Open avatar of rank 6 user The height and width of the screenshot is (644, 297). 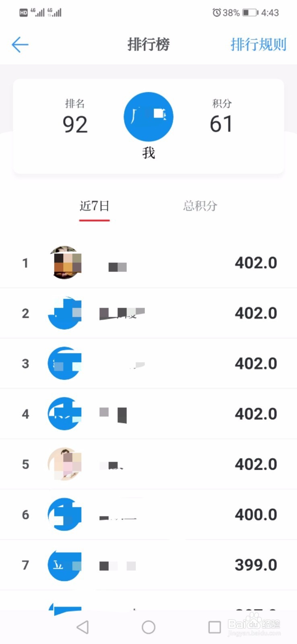(x=65, y=514)
